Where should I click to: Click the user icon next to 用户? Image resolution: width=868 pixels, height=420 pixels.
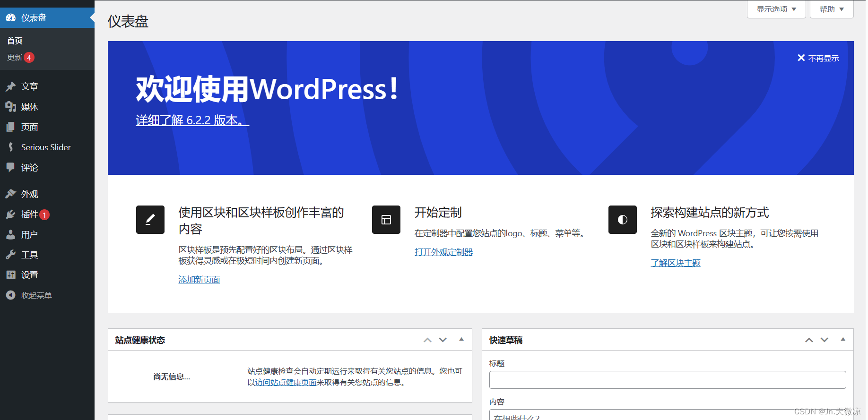pyautogui.click(x=11, y=235)
